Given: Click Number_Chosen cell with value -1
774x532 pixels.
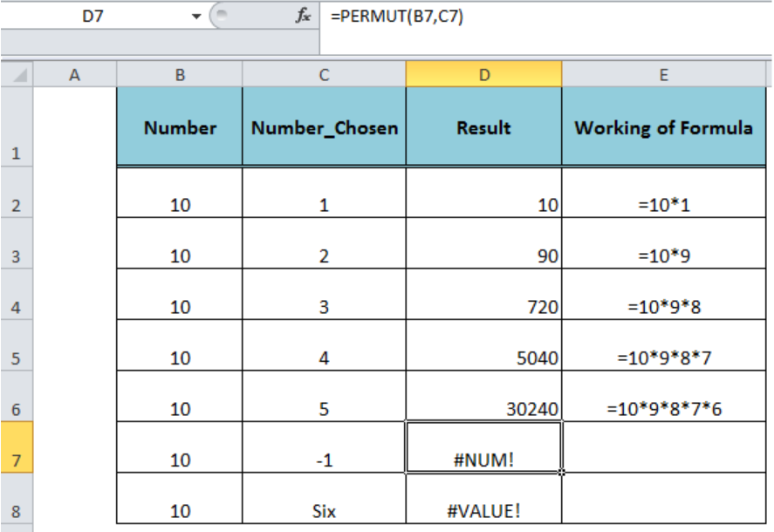Looking at the screenshot, I should tap(324, 447).
